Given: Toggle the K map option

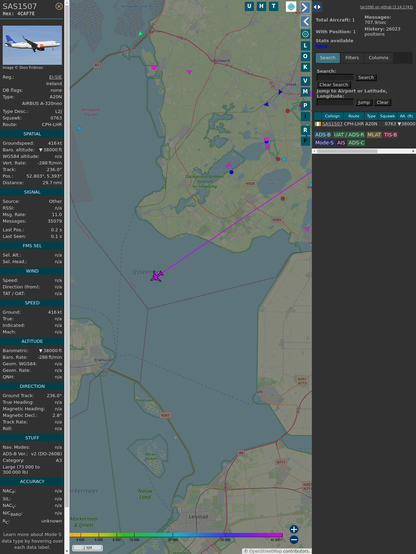Looking at the screenshot, I should point(305,67).
